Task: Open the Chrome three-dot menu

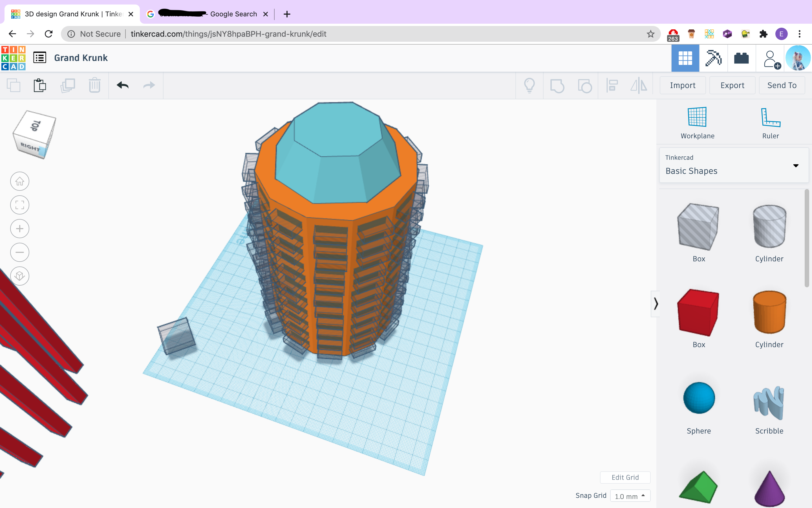Action: (x=800, y=34)
